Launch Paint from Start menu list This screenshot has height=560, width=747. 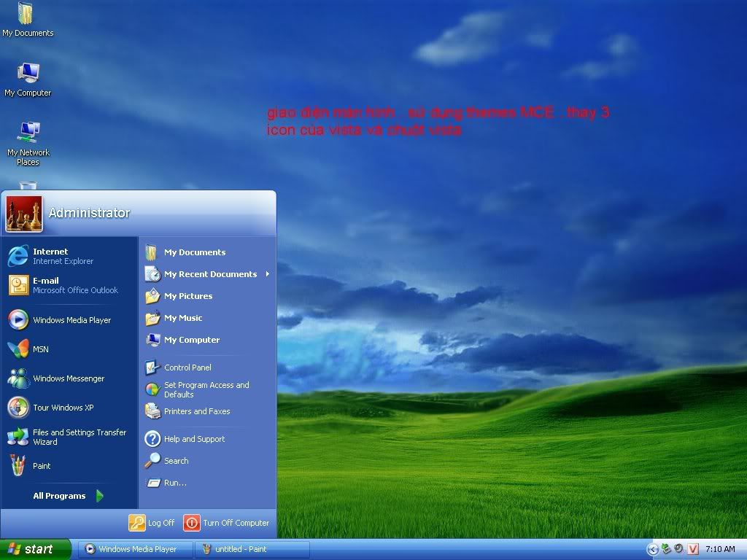coord(69,466)
